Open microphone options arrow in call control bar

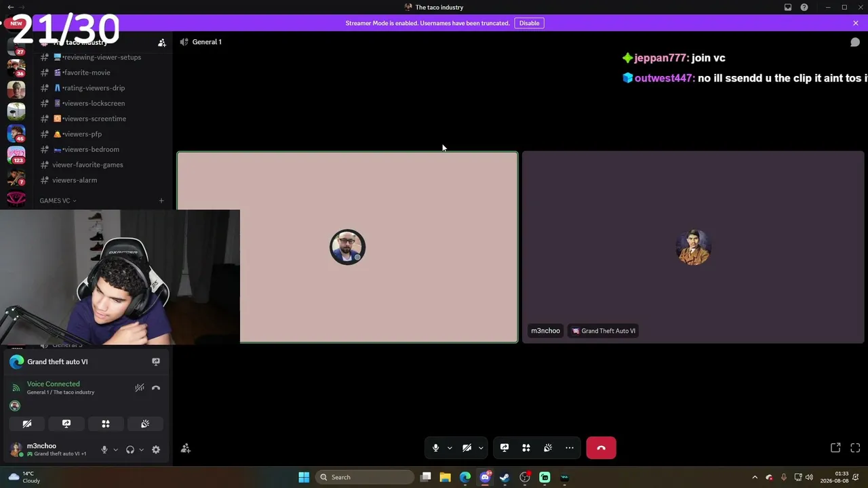point(450,448)
